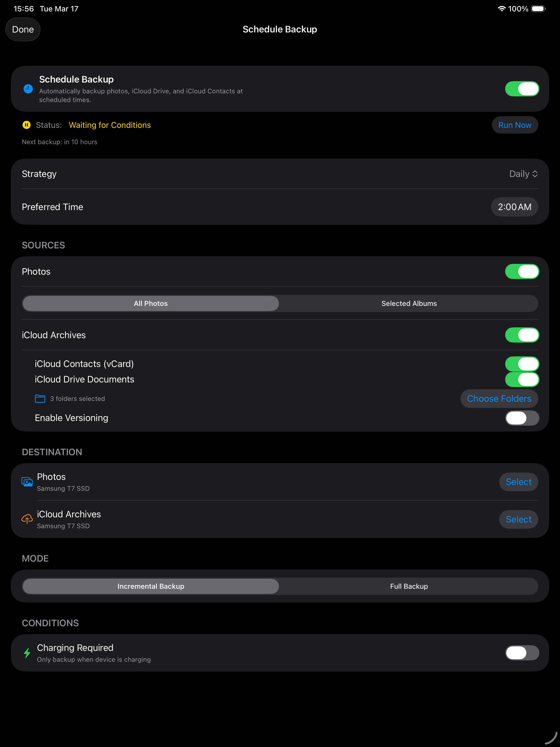Open the 2:00 AM preferred time picker

514,207
